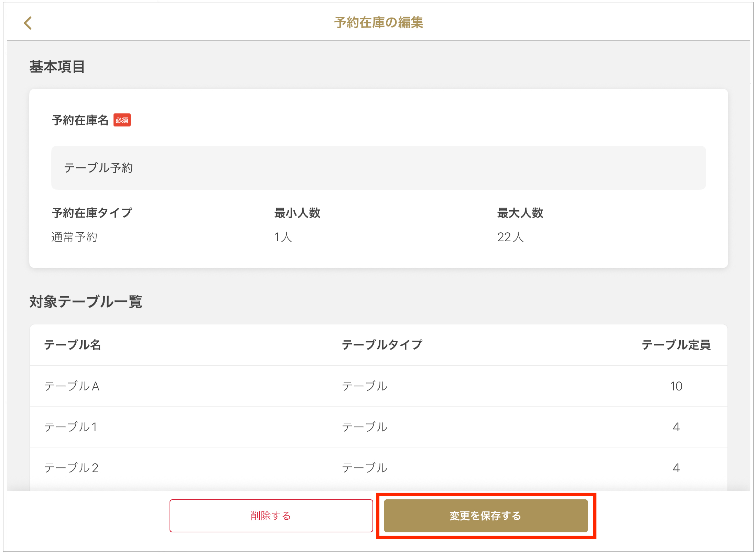Click the 基本項目 section heading
The height and width of the screenshot is (554, 756).
tap(57, 67)
